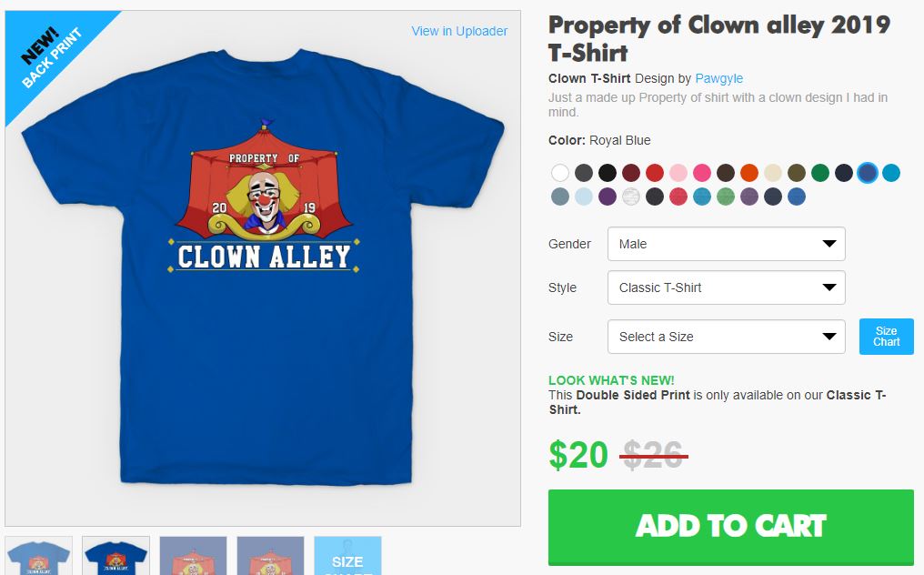Add the shirt to cart
The height and width of the screenshot is (575, 924).
point(730,526)
